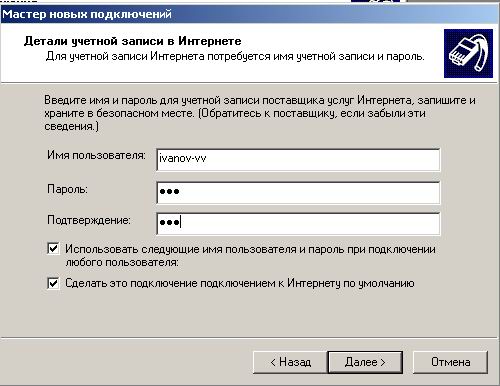The height and width of the screenshot is (386, 500).
Task: Select the Подтверждение password field
Action: [298, 223]
